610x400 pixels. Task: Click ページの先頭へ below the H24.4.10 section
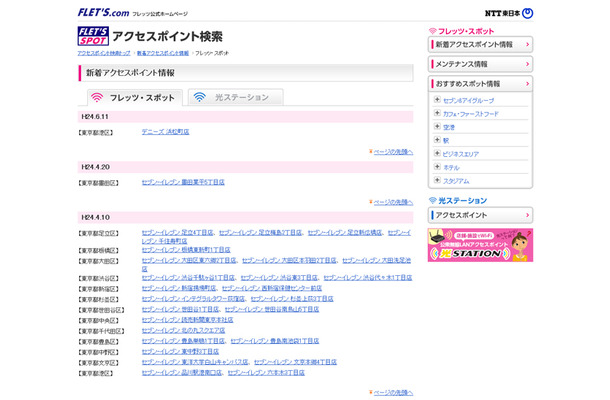tap(393, 392)
